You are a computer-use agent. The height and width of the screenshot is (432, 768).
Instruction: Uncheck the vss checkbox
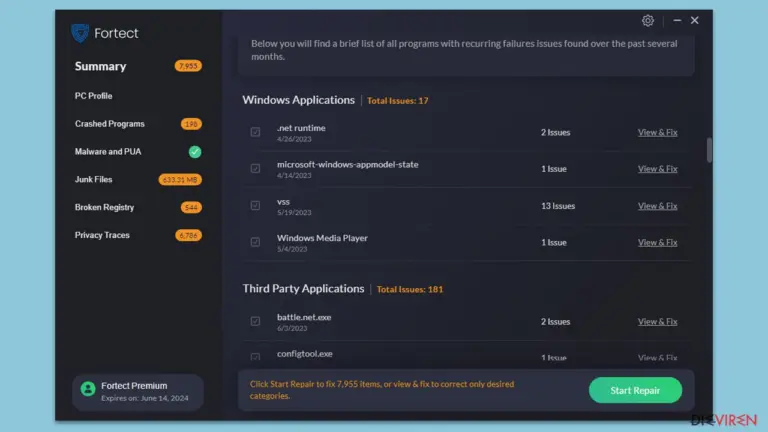[255, 205]
